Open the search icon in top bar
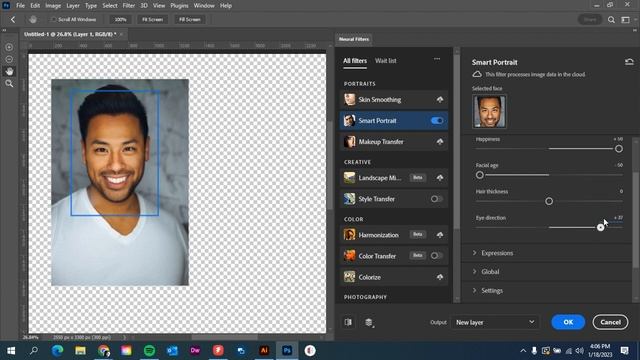The image size is (640, 360). (611, 20)
